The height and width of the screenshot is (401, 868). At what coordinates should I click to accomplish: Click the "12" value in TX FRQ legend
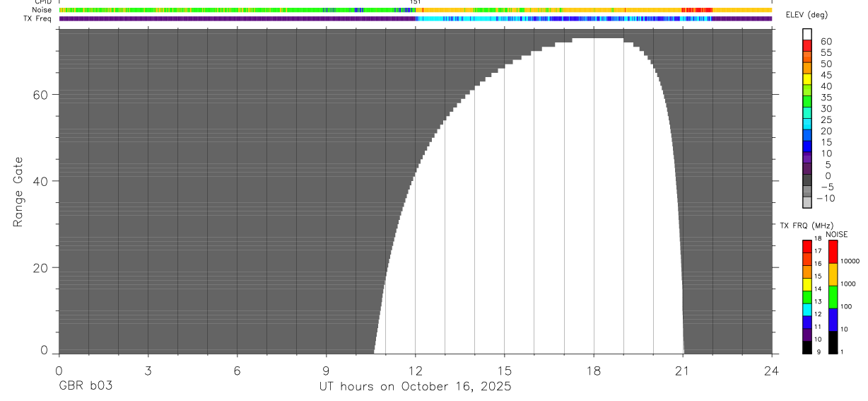click(x=818, y=315)
